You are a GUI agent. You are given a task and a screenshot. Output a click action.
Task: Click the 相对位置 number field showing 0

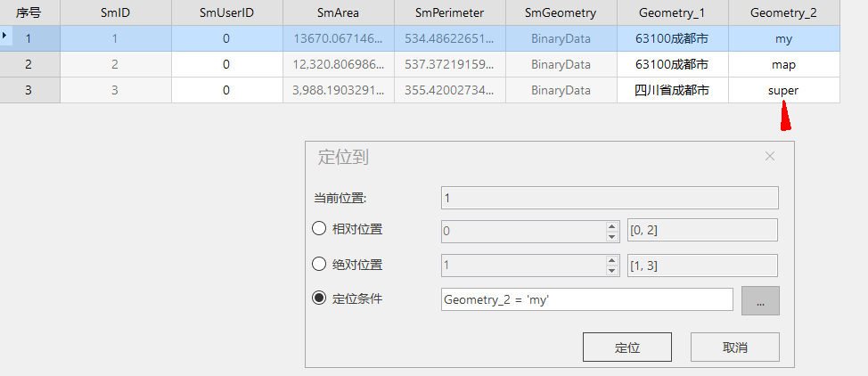click(x=524, y=231)
